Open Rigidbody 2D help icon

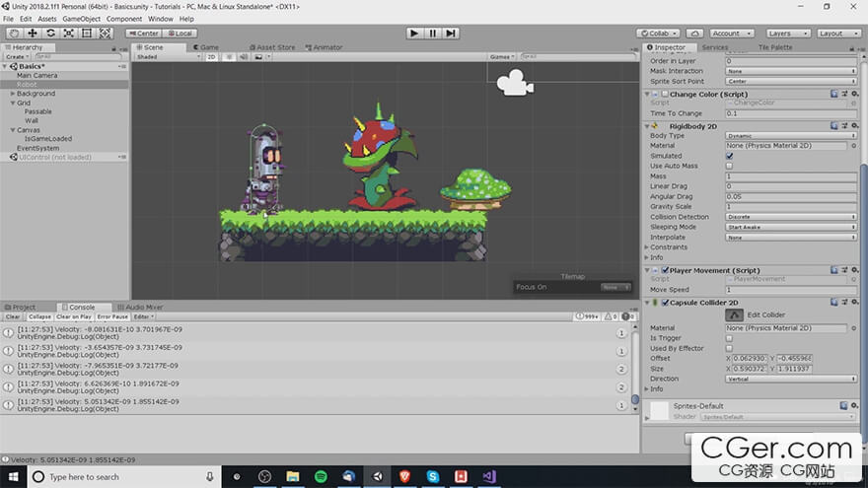click(834, 126)
